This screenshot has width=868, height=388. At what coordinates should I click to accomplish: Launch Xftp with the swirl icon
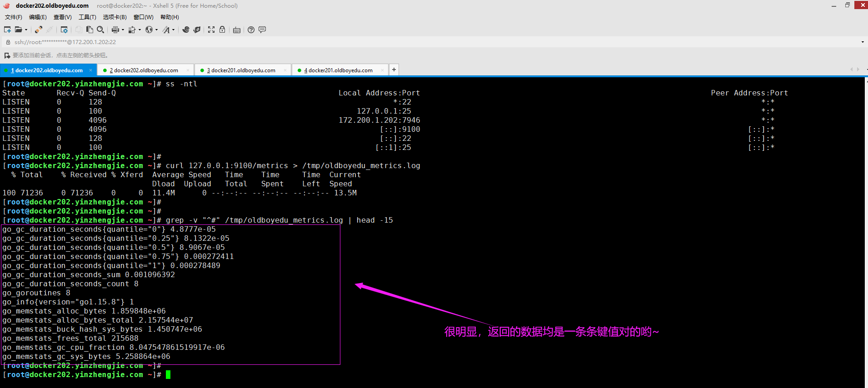186,30
